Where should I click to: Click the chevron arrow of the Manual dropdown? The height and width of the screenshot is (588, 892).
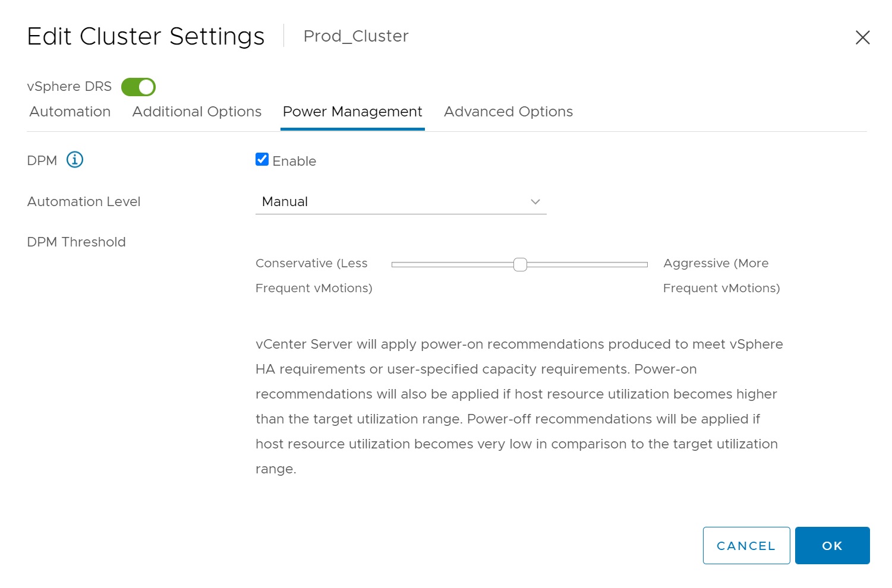pos(535,202)
